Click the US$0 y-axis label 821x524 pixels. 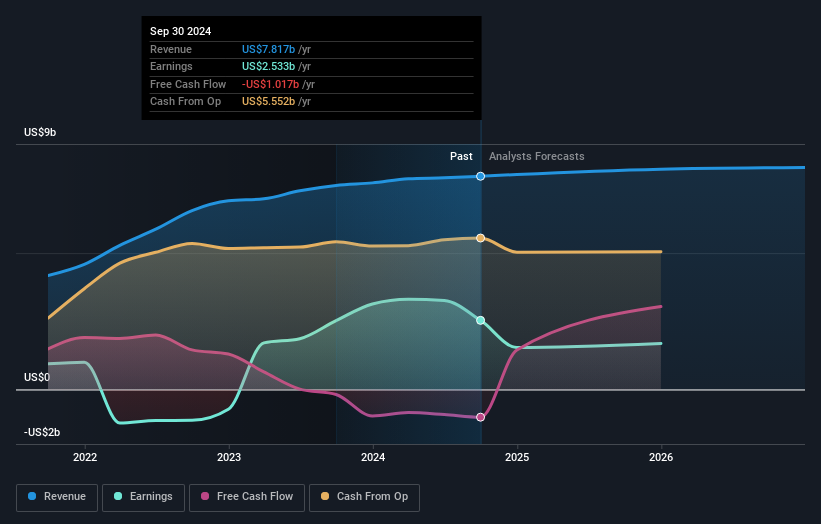(37, 377)
